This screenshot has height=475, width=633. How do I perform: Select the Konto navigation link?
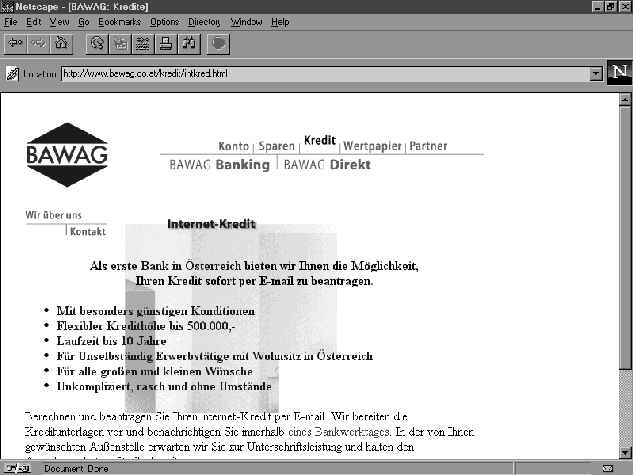[233, 146]
